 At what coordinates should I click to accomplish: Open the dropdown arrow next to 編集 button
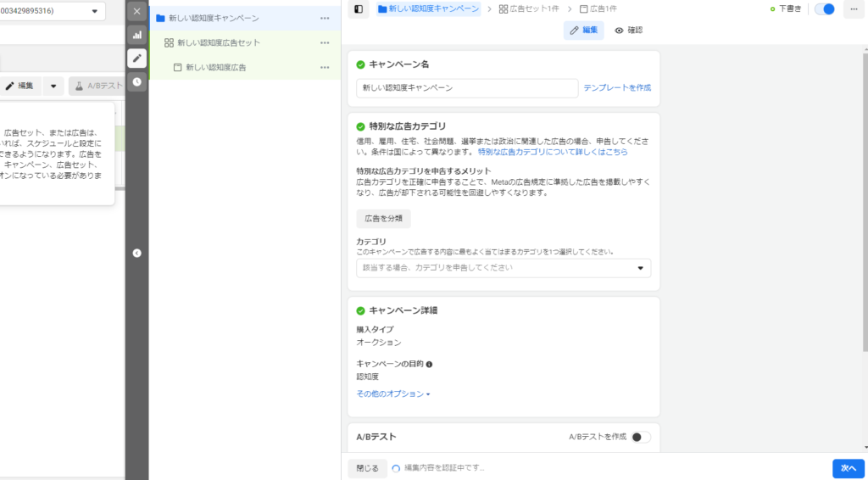coord(53,86)
